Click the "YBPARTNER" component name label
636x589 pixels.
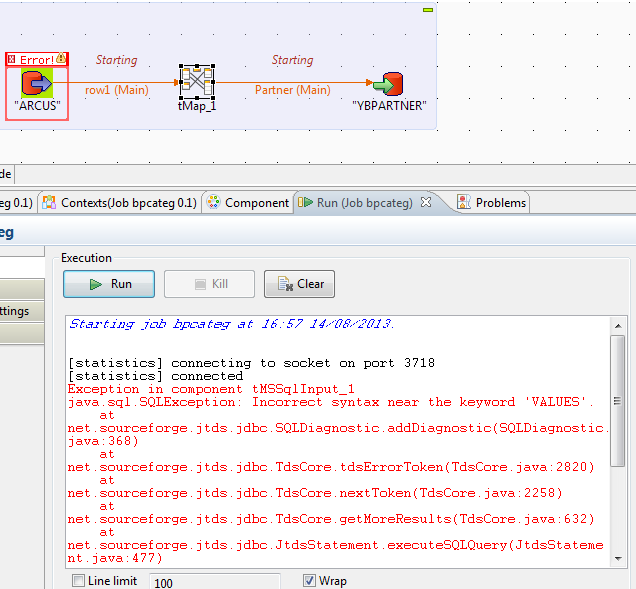point(389,105)
